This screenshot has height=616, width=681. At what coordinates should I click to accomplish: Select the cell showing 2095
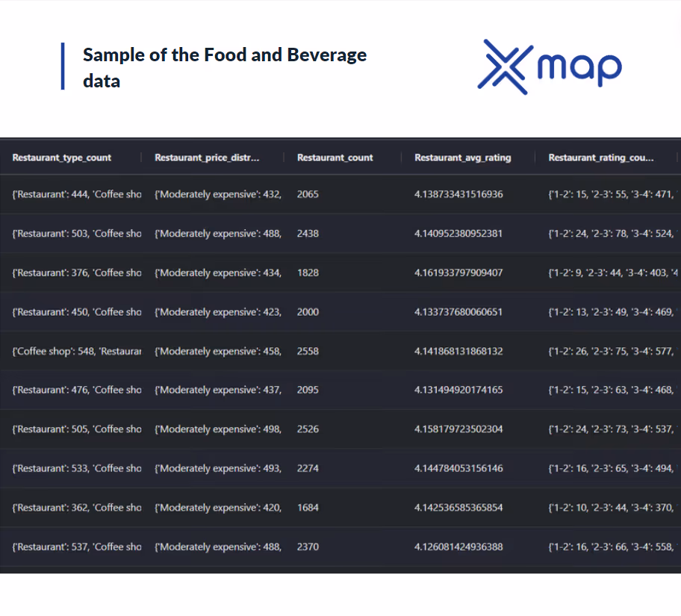(308, 390)
